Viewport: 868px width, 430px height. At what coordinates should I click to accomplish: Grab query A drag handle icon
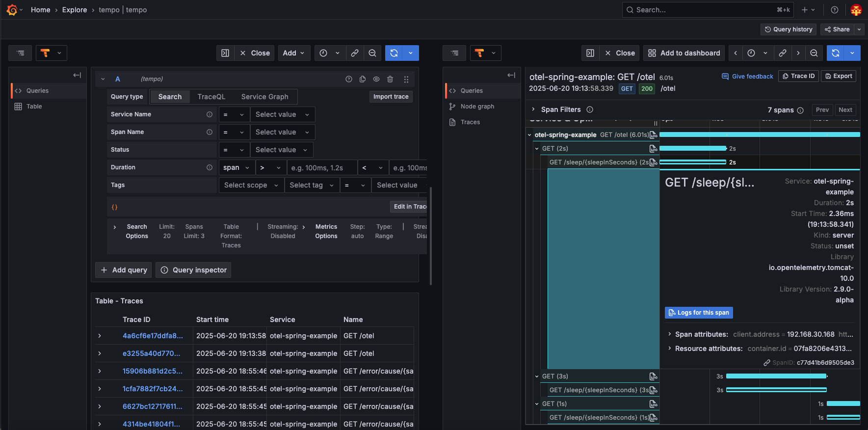406,79
